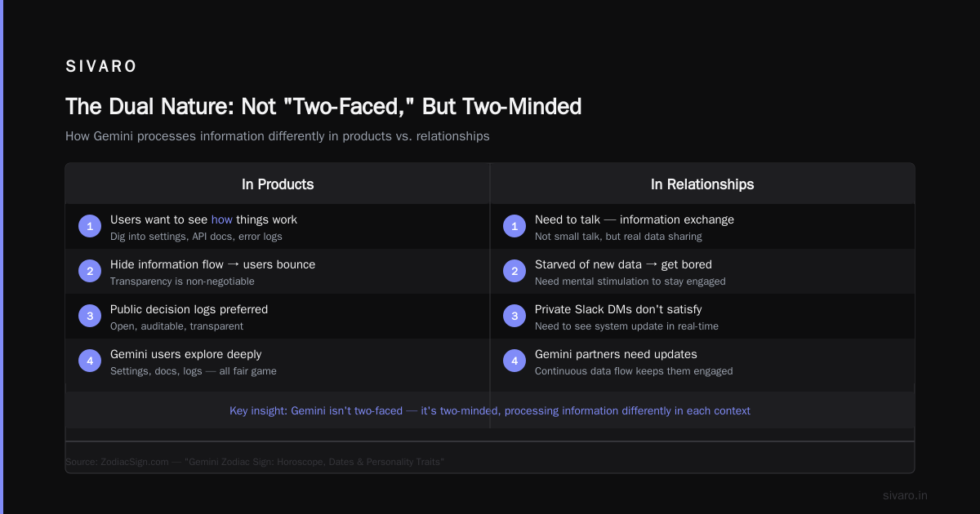980x514 pixels.
Task: Click 'Not small talk, but real data sharing'
Action: 618,237
